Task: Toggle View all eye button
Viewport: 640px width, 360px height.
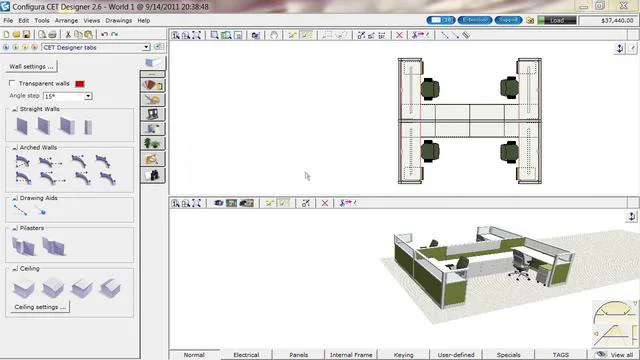Action: pos(614,355)
